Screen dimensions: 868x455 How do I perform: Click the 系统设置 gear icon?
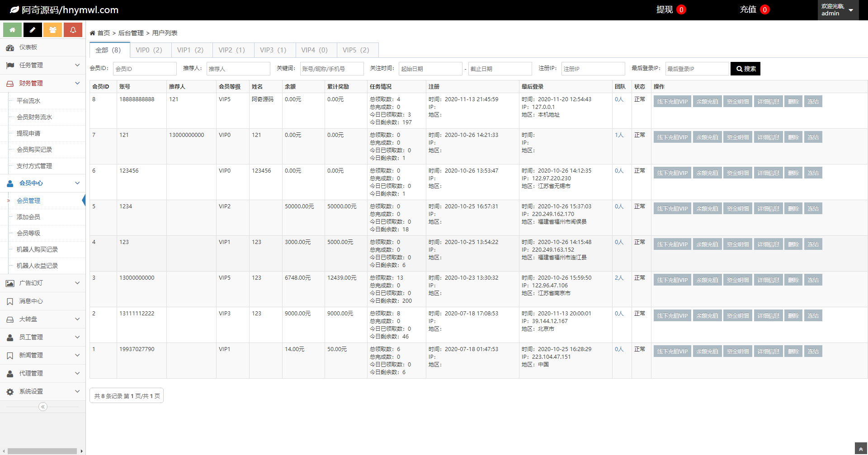(10, 392)
